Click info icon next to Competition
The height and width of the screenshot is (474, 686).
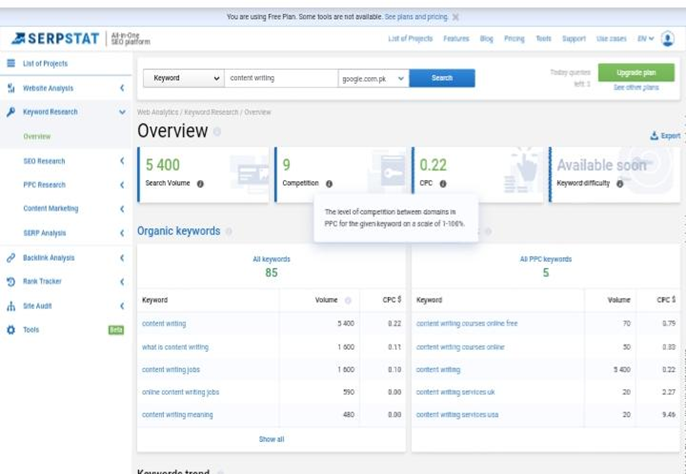[x=329, y=184]
